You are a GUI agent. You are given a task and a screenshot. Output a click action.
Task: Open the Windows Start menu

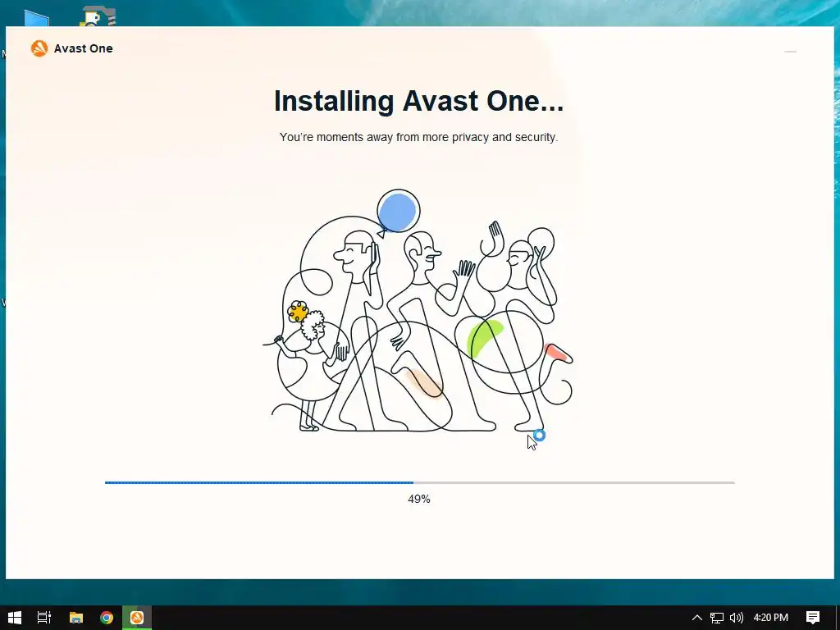15,618
